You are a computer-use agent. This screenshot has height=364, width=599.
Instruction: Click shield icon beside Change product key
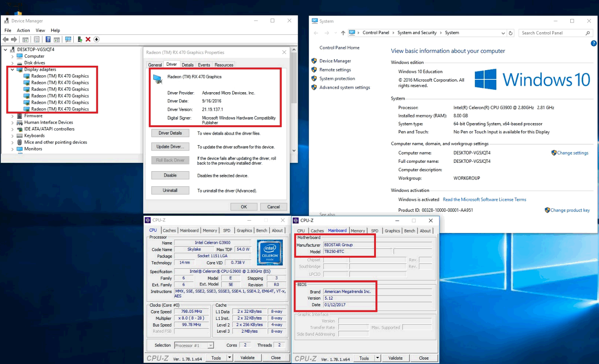(547, 210)
